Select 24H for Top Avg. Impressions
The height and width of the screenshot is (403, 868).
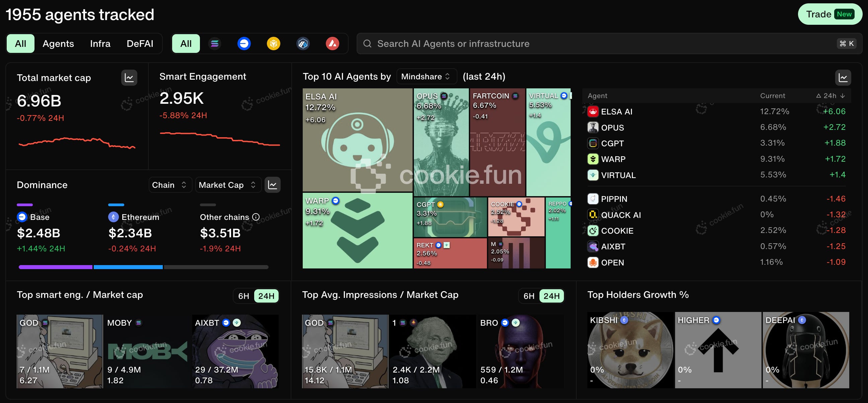point(551,296)
